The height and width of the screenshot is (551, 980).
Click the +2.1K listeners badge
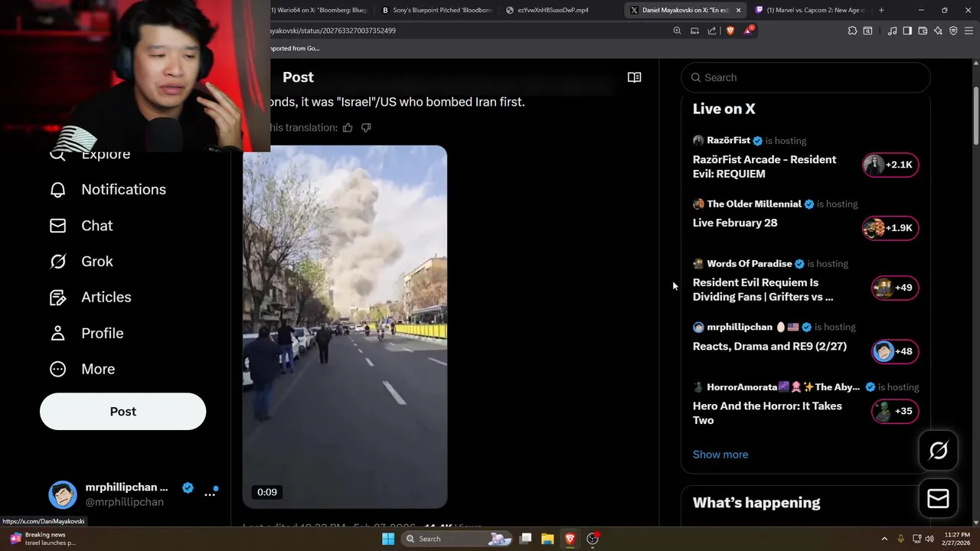pos(890,165)
